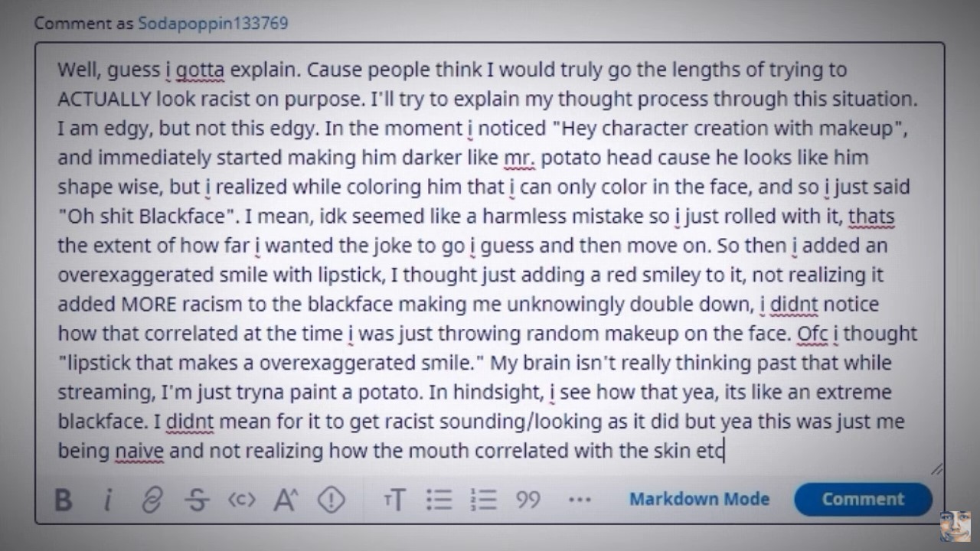Click the text box resize handle corner
980x551 pixels.
[936, 469]
